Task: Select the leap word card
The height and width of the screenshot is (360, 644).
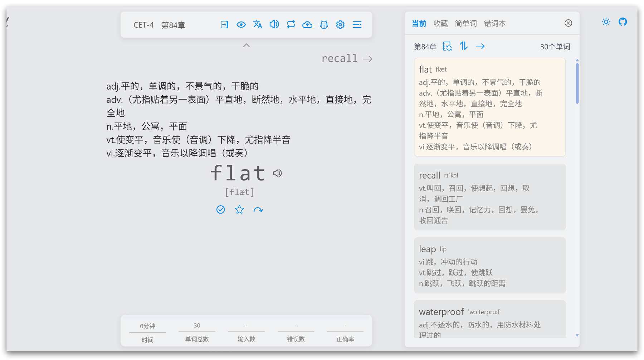Action: click(490, 265)
